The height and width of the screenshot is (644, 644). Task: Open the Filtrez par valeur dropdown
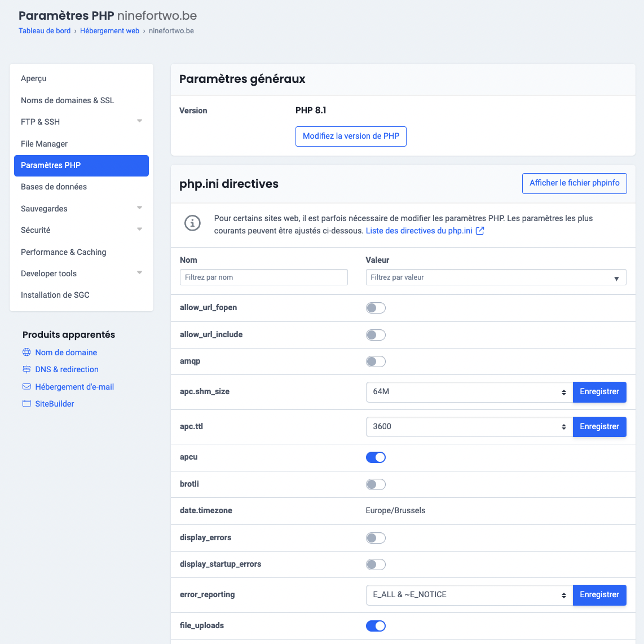click(x=496, y=277)
